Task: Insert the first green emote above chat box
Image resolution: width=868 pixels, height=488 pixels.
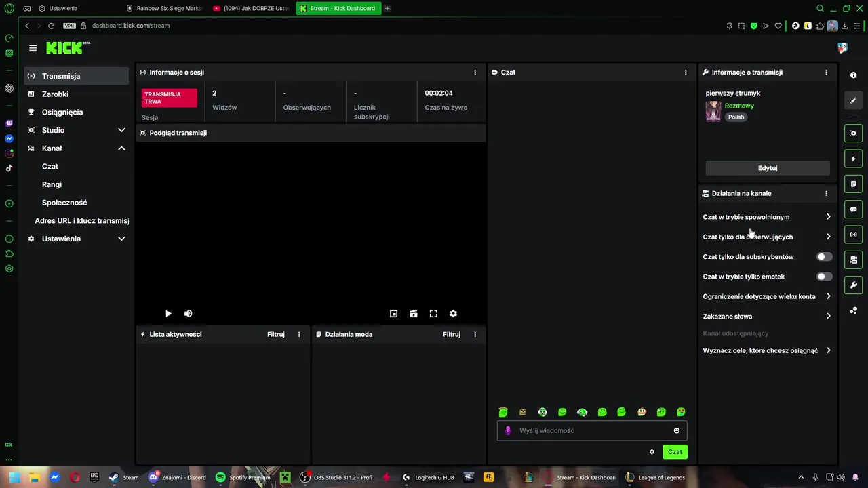Action: pyautogui.click(x=503, y=412)
